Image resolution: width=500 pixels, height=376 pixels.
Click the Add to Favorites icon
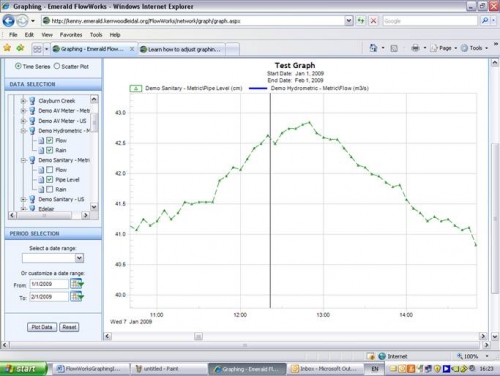[20, 48]
